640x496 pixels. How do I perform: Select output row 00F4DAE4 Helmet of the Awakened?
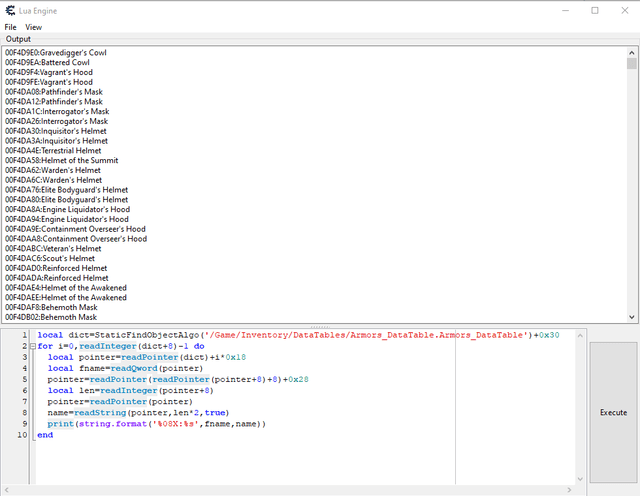66,288
